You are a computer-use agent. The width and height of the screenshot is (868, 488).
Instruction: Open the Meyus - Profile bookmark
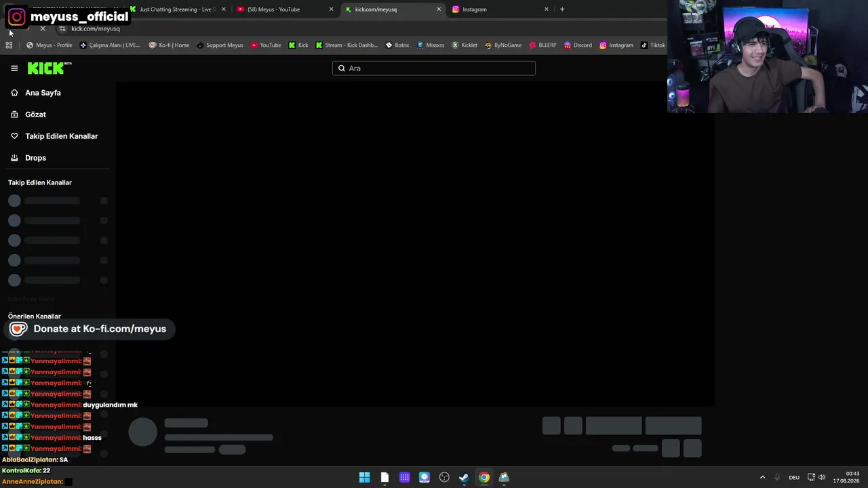click(50, 45)
